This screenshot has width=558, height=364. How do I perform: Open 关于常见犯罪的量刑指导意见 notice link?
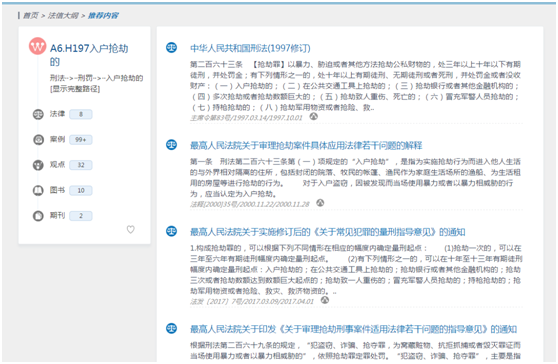tap(328, 232)
